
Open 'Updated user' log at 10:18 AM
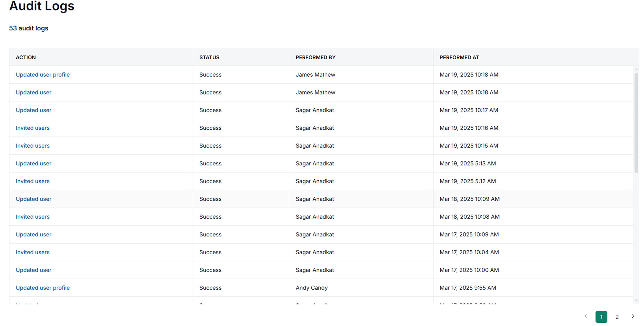(34, 92)
